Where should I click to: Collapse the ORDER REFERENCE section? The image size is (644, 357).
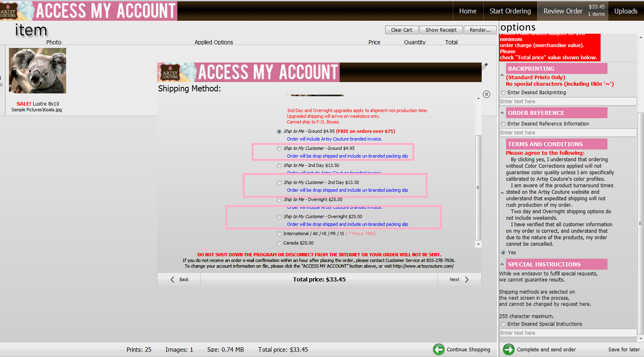point(502,113)
